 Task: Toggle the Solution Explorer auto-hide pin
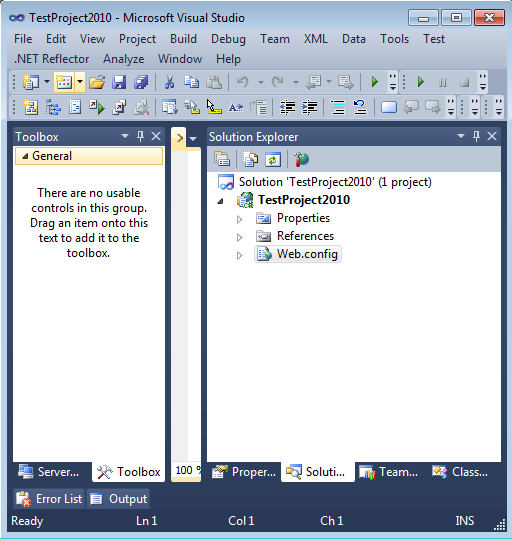tap(476, 136)
